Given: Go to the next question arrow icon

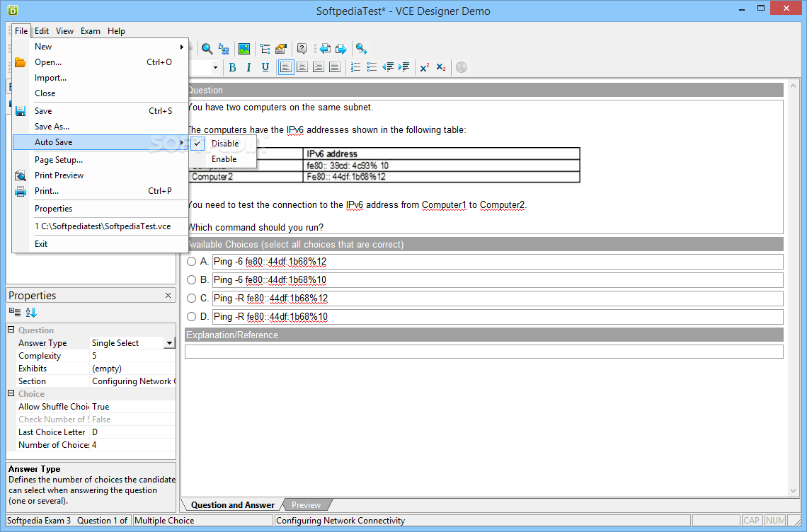Looking at the screenshot, I should (x=340, y=49).
